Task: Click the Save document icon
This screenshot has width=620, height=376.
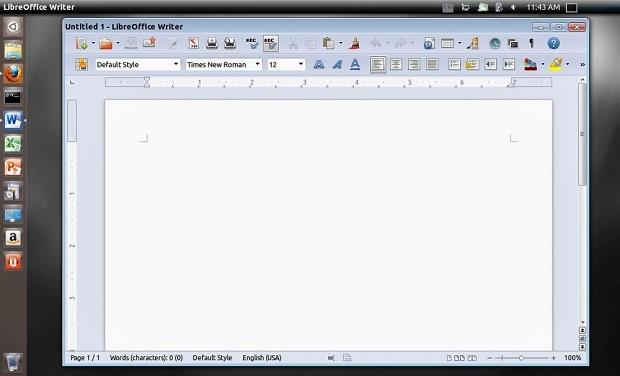Action: click(131, 43)
